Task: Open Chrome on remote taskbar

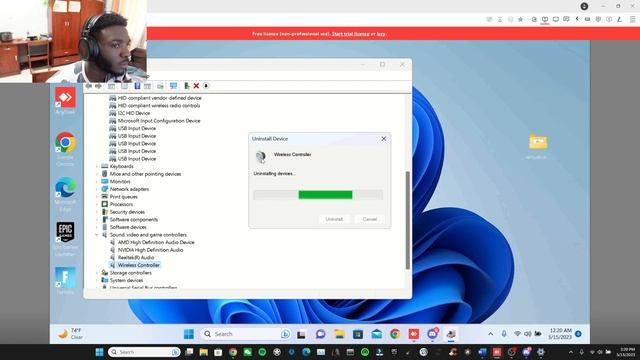Action: tap(395, 334)
